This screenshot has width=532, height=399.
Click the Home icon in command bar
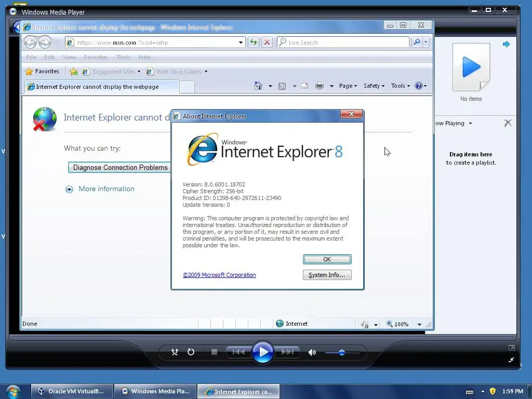pos(258,86)
